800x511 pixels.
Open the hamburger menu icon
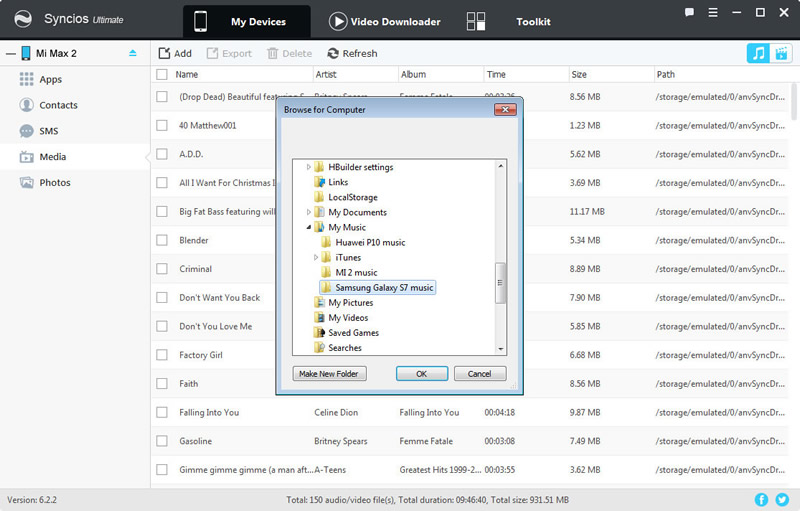coord(713,12)
